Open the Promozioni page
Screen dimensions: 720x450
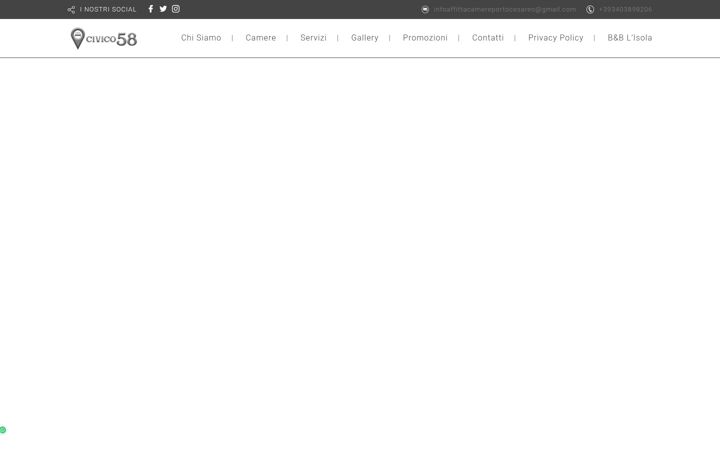(x=425, y=38)
